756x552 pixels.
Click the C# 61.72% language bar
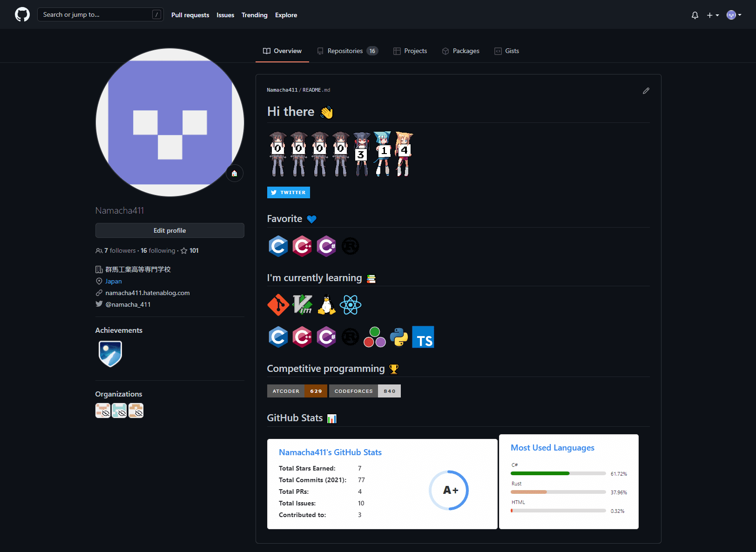coord(558,473)
